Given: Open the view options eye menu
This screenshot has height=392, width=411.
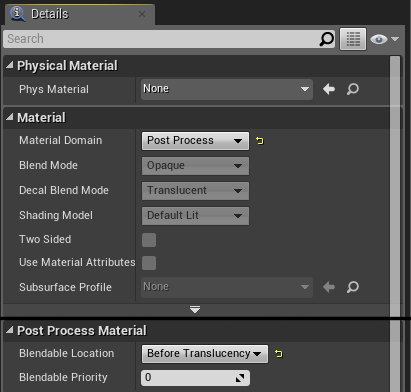Looking at the screenshot, I should click(384, 39).
